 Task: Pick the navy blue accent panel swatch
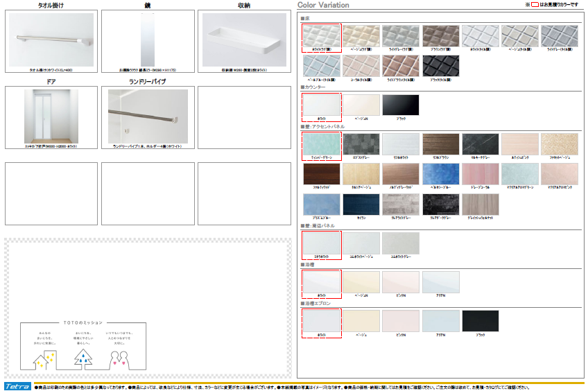point(361,205)
